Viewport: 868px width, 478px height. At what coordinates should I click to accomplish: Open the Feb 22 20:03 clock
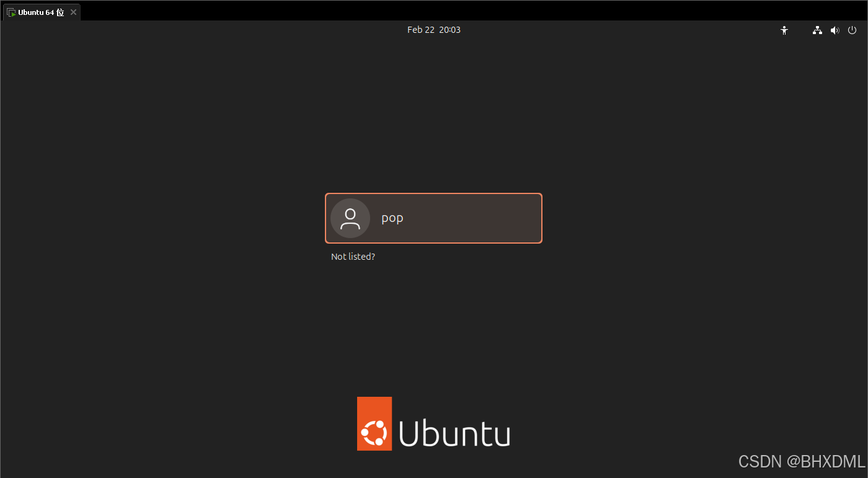click(x=434, y=30)
